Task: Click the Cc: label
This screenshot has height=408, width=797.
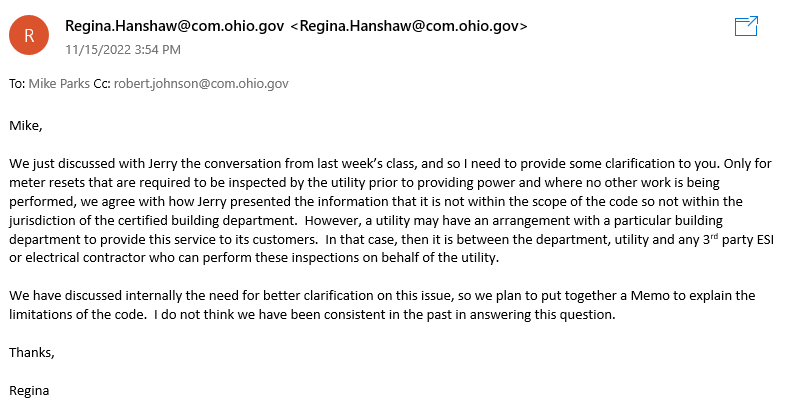Action: coord(102,83)
